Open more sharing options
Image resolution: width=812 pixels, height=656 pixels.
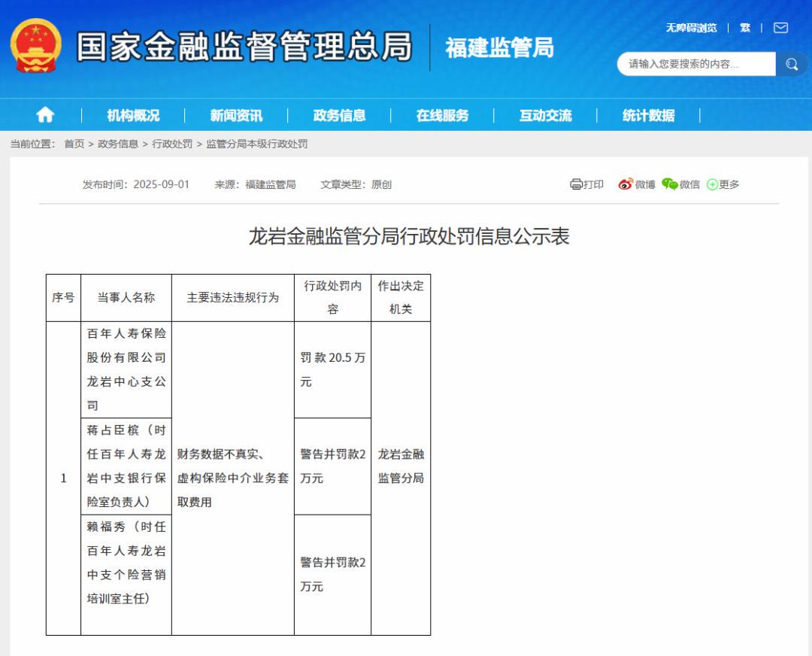723,184
